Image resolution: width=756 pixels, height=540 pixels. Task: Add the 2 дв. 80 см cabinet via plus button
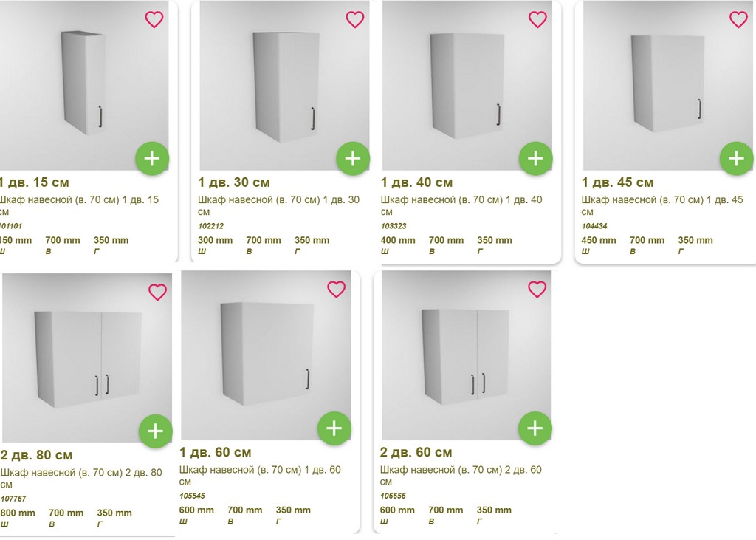pyautogui.click(x=155, y=431)
